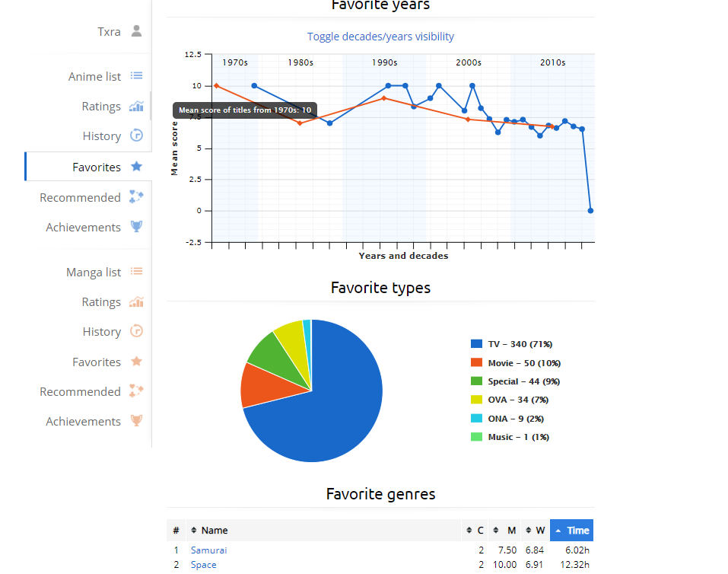Image resolution: width=728 pixels, height=574 pixels.
Task: Open Anime list via its list icon
Action: click(136, 76)
